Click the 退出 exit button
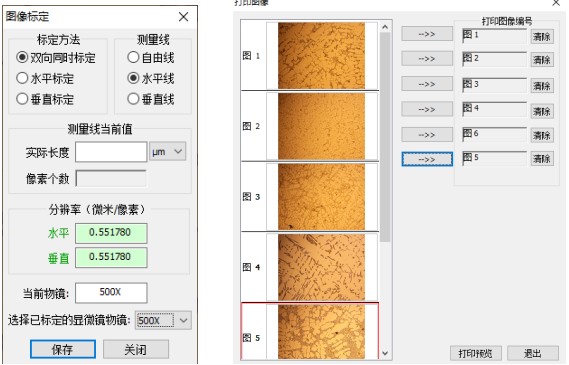This screenshot has height=365, width=569. (533, 353)
